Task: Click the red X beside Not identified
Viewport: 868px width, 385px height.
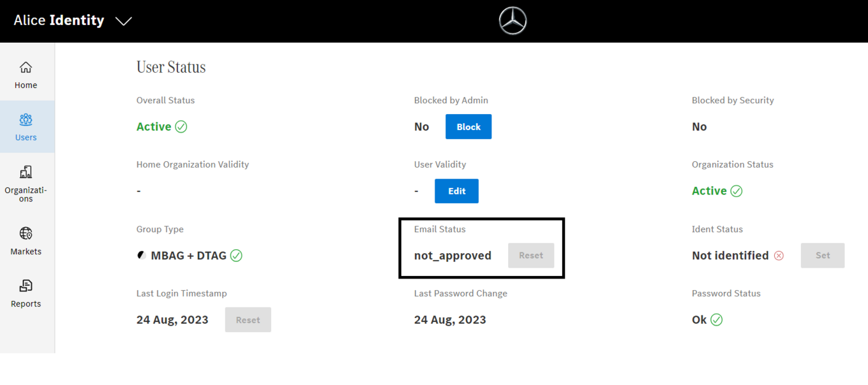Action: (779, 256)
